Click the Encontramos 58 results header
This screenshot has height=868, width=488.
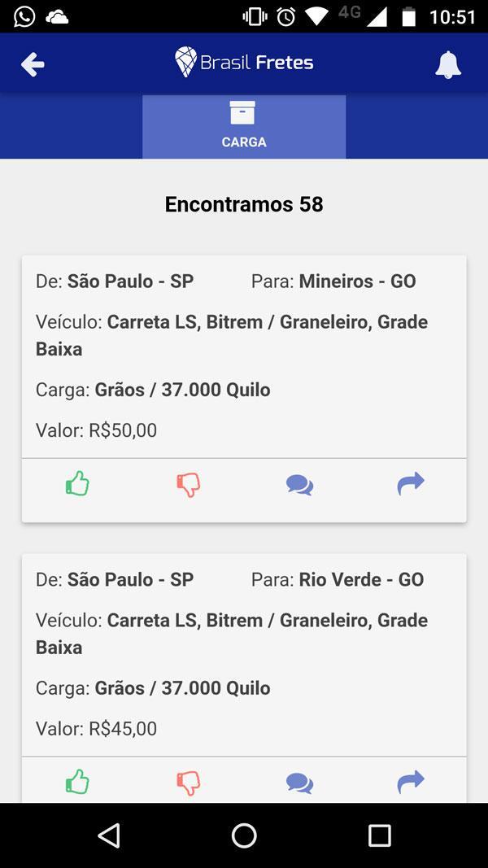pyautogui.click(x=244, y=203)
